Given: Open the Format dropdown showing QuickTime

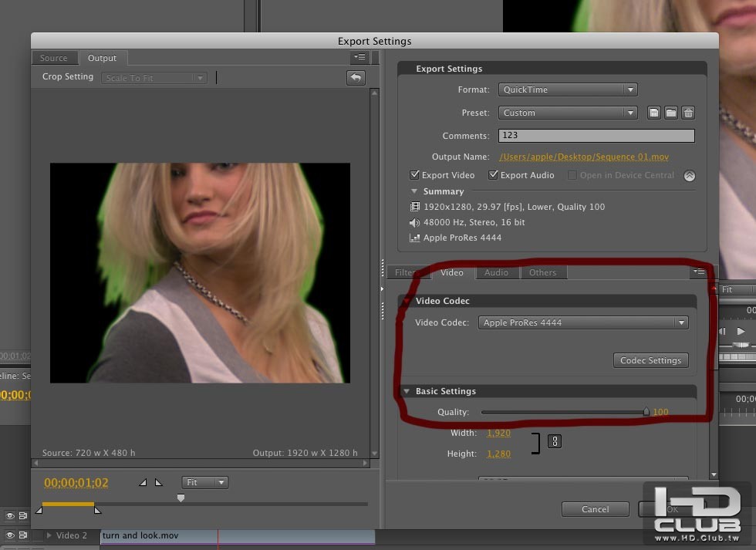Looking at the screenshot, I should coord(567,89).
